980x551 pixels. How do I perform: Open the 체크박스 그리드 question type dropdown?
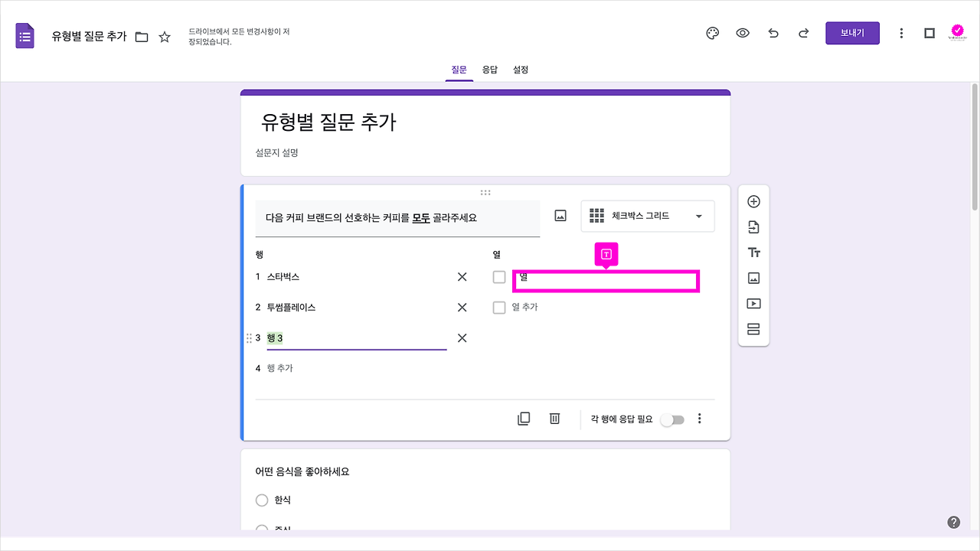(x=647, y=216)
